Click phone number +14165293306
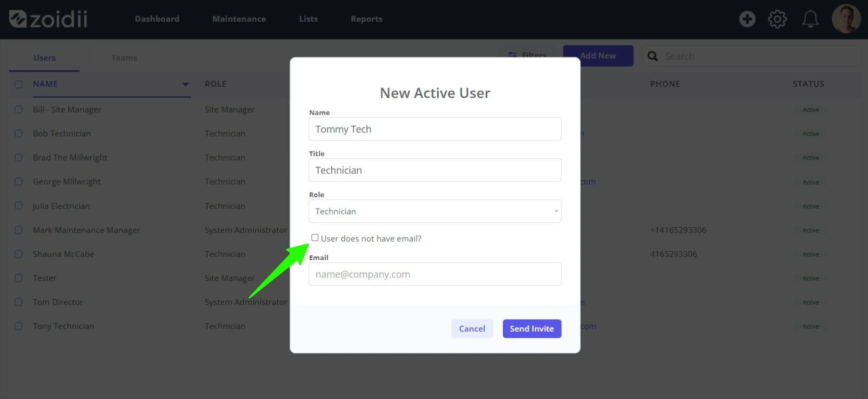This screenshot has width=868, height=399. point(678,230)
